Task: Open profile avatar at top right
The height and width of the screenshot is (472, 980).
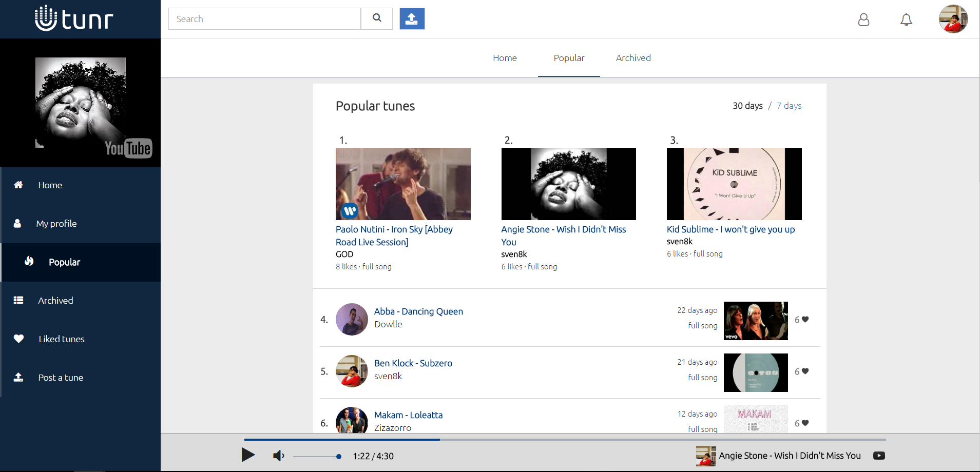Action: coord(953,19)
